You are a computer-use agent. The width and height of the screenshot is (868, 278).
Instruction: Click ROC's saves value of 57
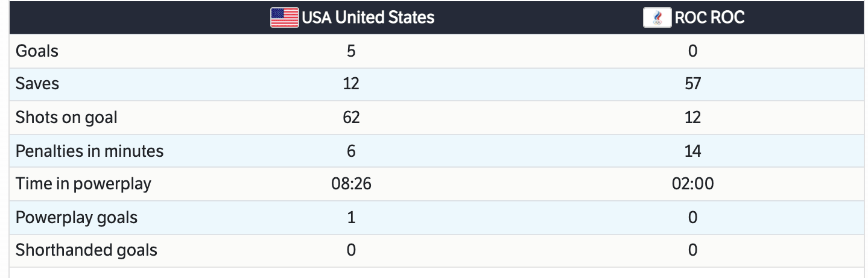pos(692,84)
